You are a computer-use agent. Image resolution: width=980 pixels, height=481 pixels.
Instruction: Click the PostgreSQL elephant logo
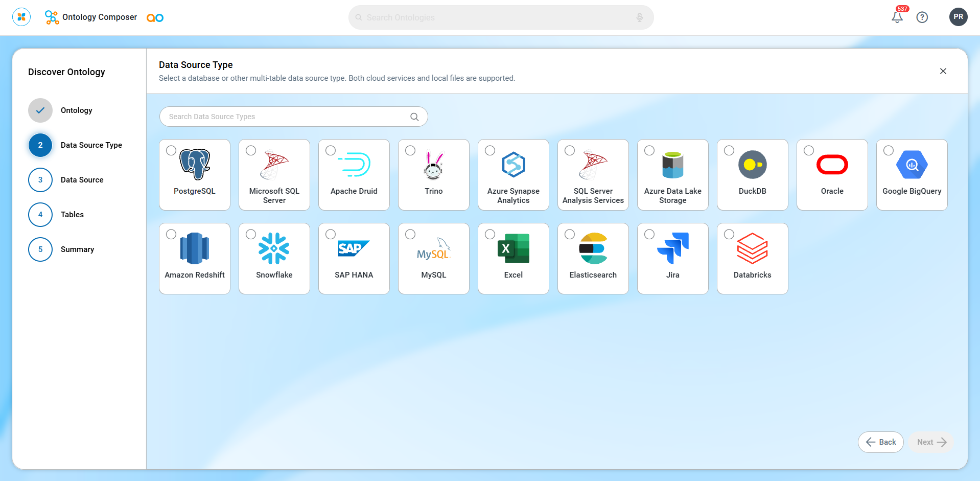coord(195,164)
